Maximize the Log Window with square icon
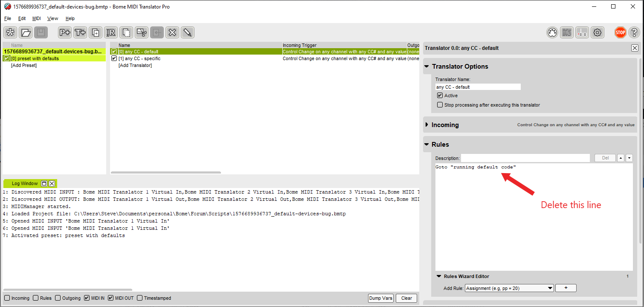 click(x=44, y=183)
